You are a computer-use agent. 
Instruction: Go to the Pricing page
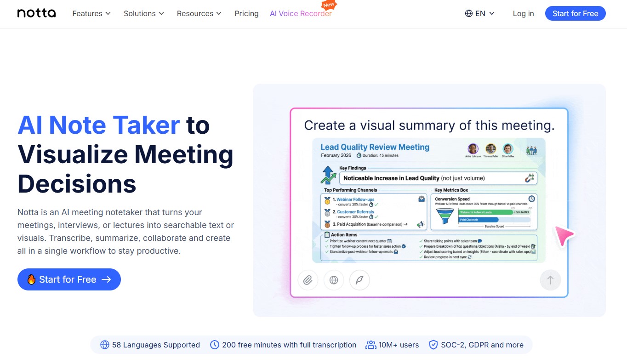[246, 14]
